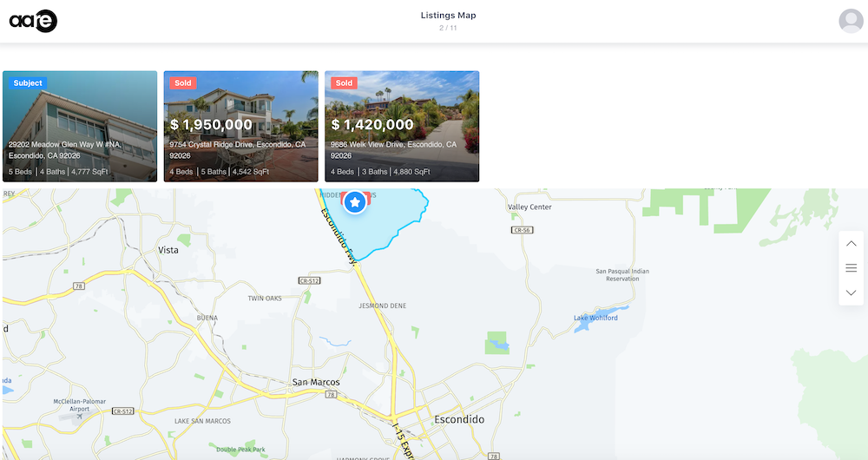
Task: Click the Escondido Fwy road label
Action: (340, 238)
